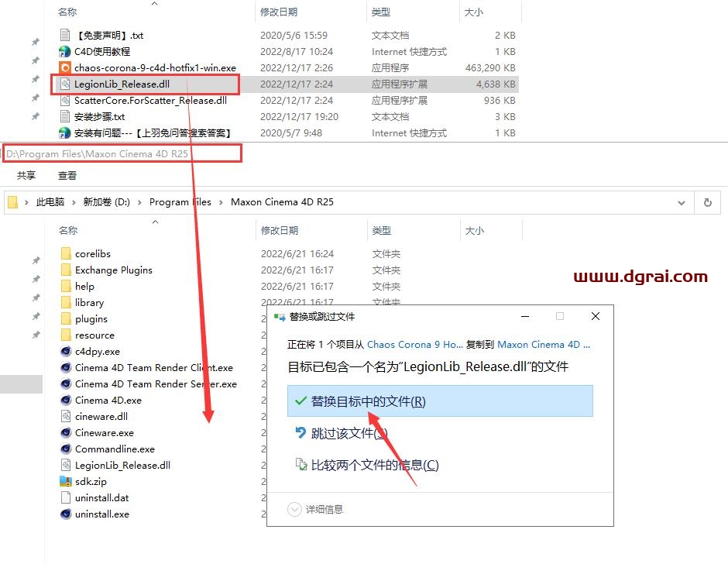Sort the lower file list by 修改日期 column
Image resolution: width=728 pixels, height=564 pixels.
click(x=280, y=231)
